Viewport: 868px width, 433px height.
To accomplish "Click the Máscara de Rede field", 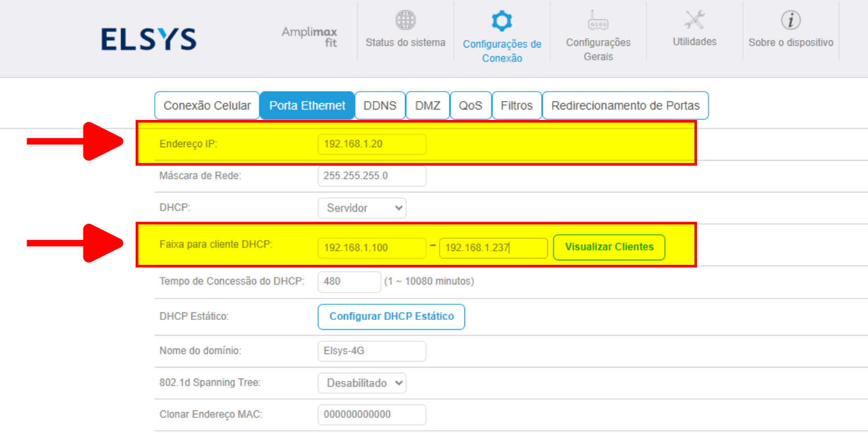I will 372,176.
